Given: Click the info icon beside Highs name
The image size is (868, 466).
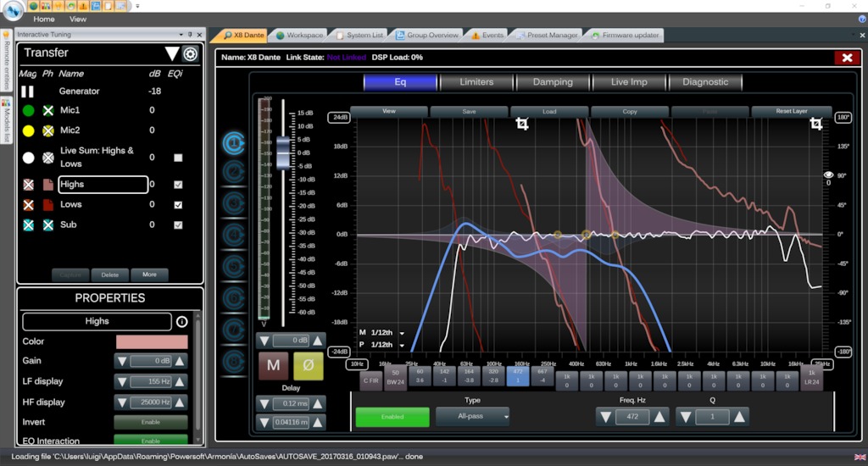Looking at the screenshot, I should (x=181, y=322).
